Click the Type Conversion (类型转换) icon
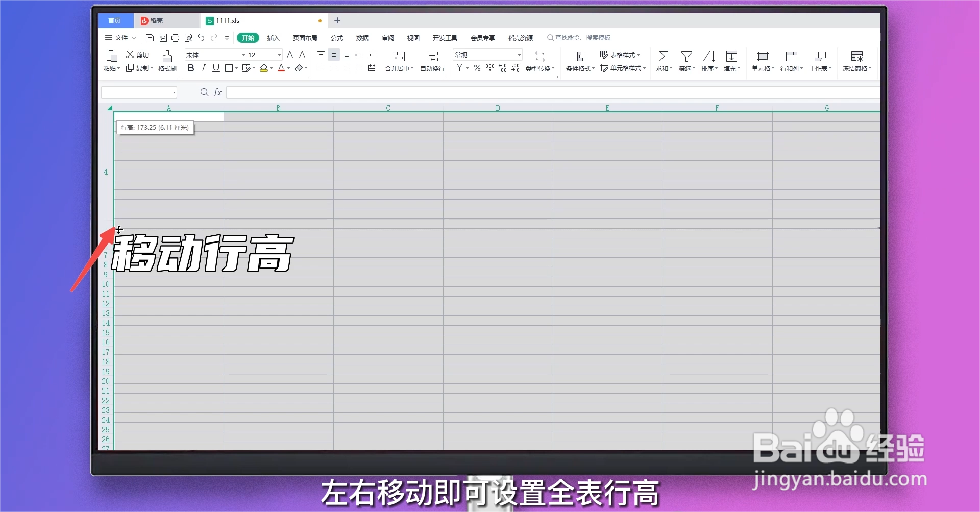The height and width of the screenshot is (512, 980). coord(540,56)
